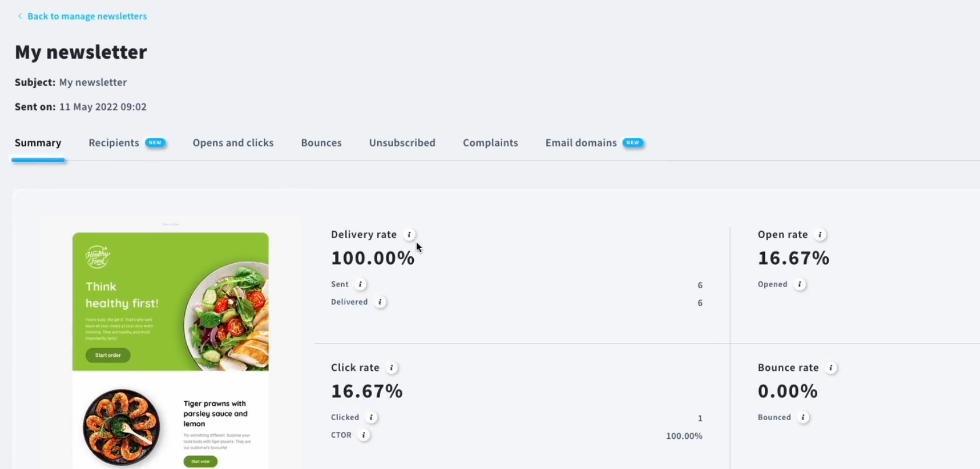The height and width of the screenshot is (469, 980).
Task: Click the info icon next to Delivered
Action: click(380, 302)
